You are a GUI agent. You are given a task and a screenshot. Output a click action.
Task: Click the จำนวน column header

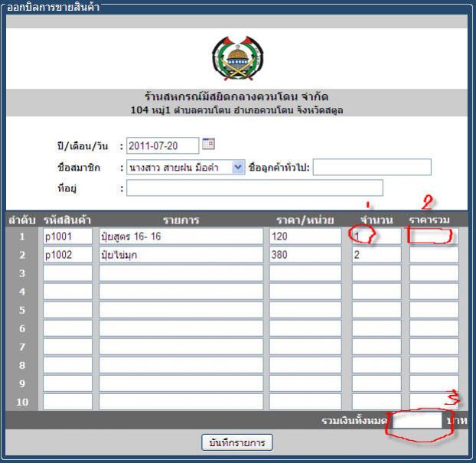pyautogui.click(x=377, y=220)
